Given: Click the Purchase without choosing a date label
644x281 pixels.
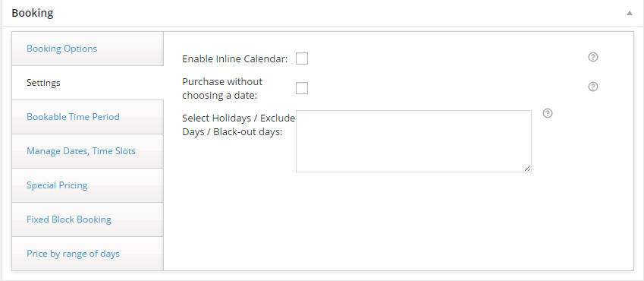Looking at the screenshot, I should (222, 88).
